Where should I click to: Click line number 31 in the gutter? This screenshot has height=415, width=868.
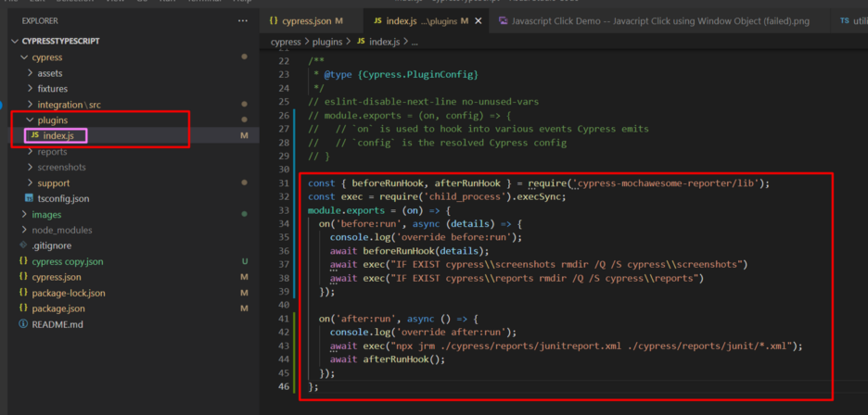[284, 183]
